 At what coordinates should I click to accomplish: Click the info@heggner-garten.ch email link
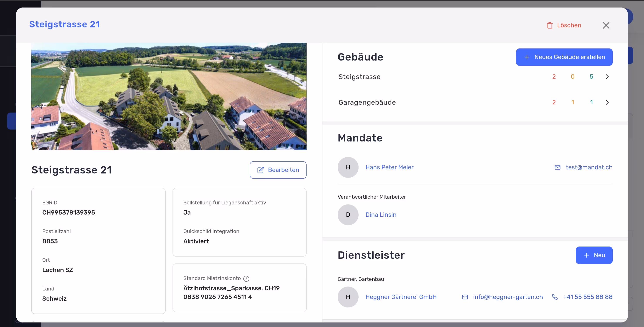tap(508, 297)
